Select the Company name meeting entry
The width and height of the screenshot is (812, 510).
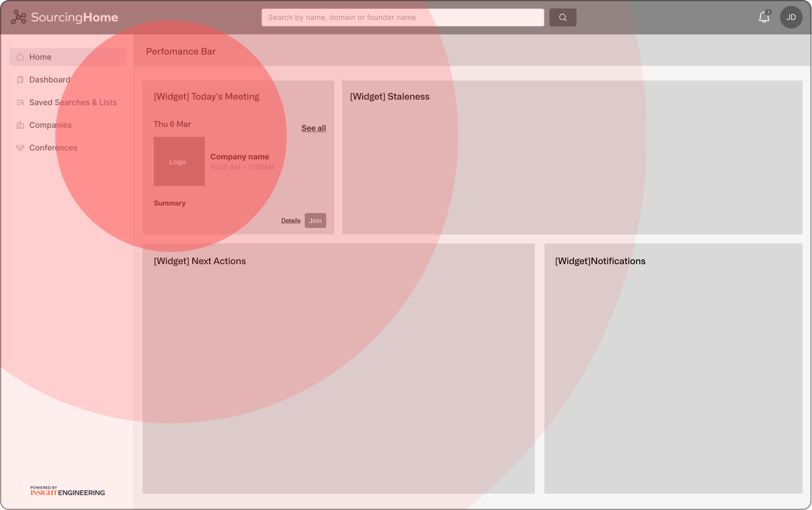pyautogui.click(x=239, y=157)
